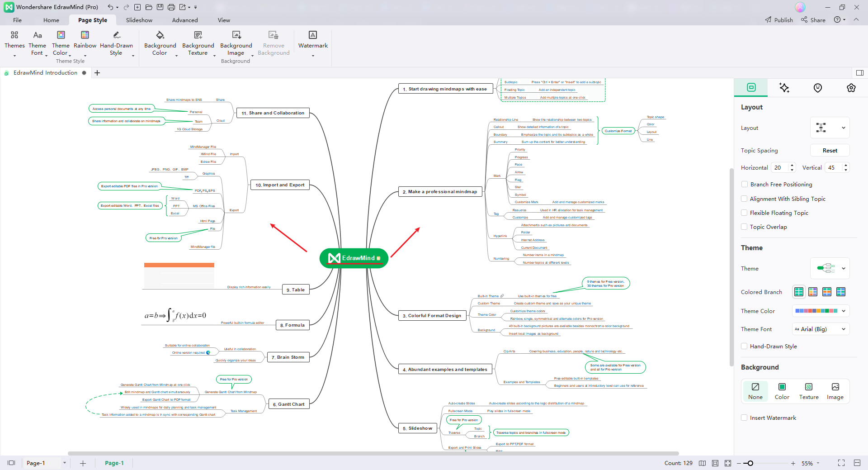This screenshot has width=868, height=470.
Task: Choose Background Texture ribbon icon
Action: point(198,35)
